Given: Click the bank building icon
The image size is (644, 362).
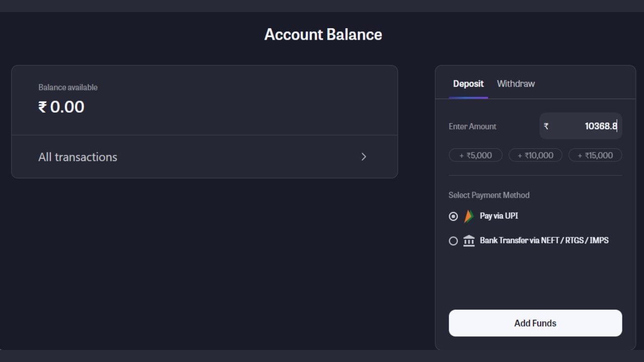Looking at the screenshot, I should point(469,241).
